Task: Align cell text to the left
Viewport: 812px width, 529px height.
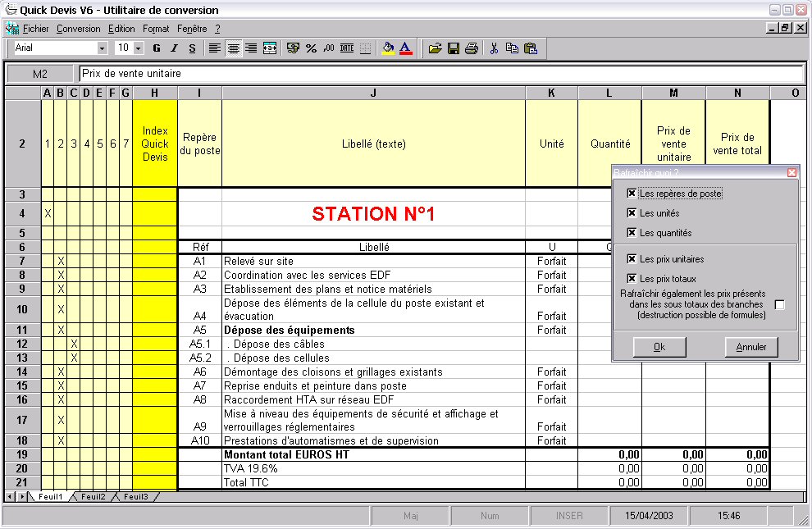Action: click(215, 48)
